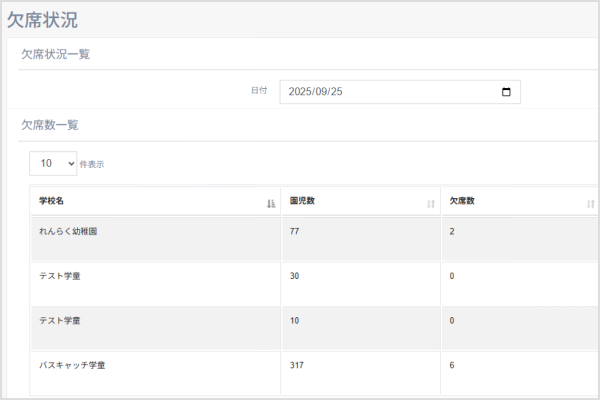The image size is (600, 400).
Task: Open the calendar picker icon in date field
Action: (505, 92)
